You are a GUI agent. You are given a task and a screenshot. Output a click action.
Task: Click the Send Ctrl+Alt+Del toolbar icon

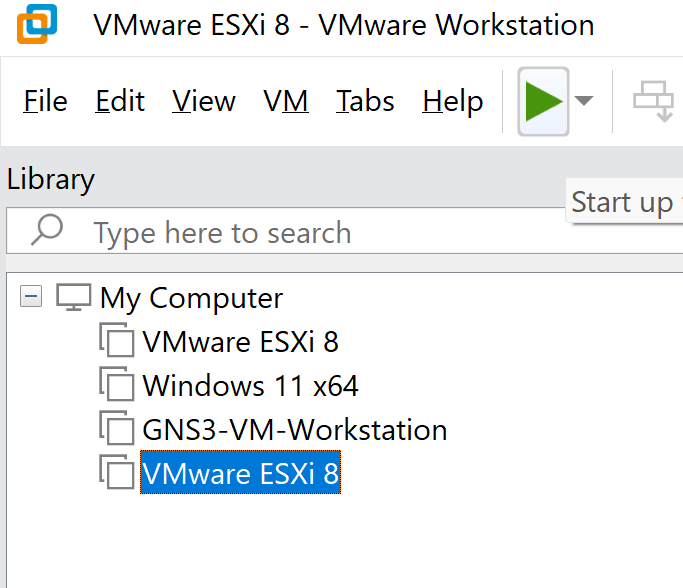click(654, 101)
